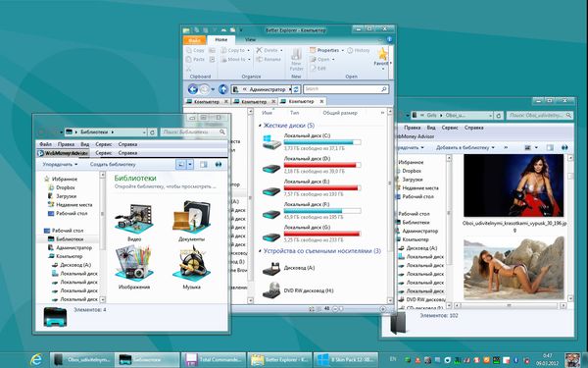Screen dimensions: 588x368
Task: Open Properties from the ribbon
Action: (x=324, y=50)
